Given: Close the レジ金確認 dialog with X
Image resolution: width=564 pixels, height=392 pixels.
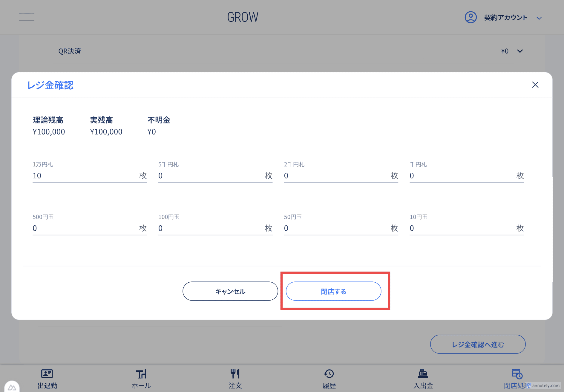Looking at the screenshot, I should click(x=535, y=85).
